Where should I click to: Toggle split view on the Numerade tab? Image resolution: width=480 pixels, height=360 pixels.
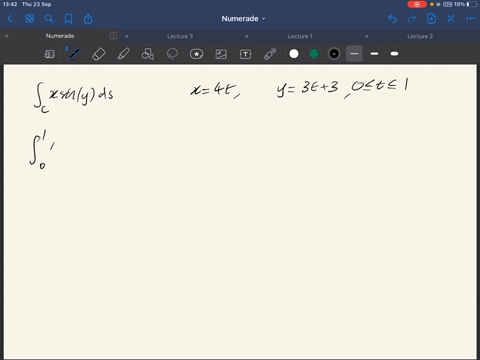coord(113,36)
